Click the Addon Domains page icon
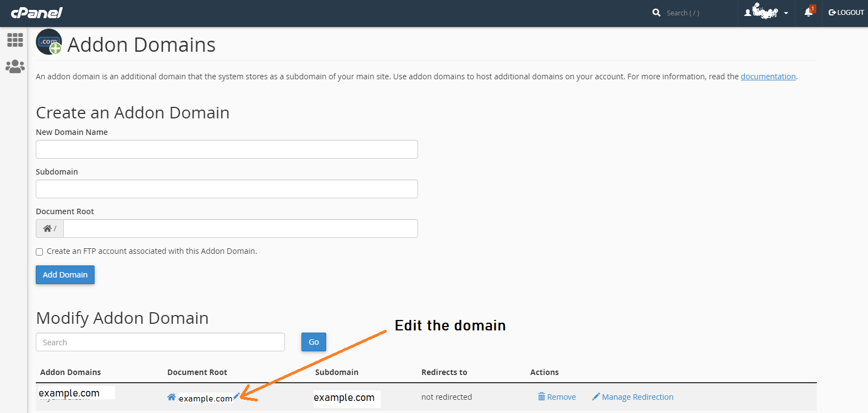 (x=49, y=42)
